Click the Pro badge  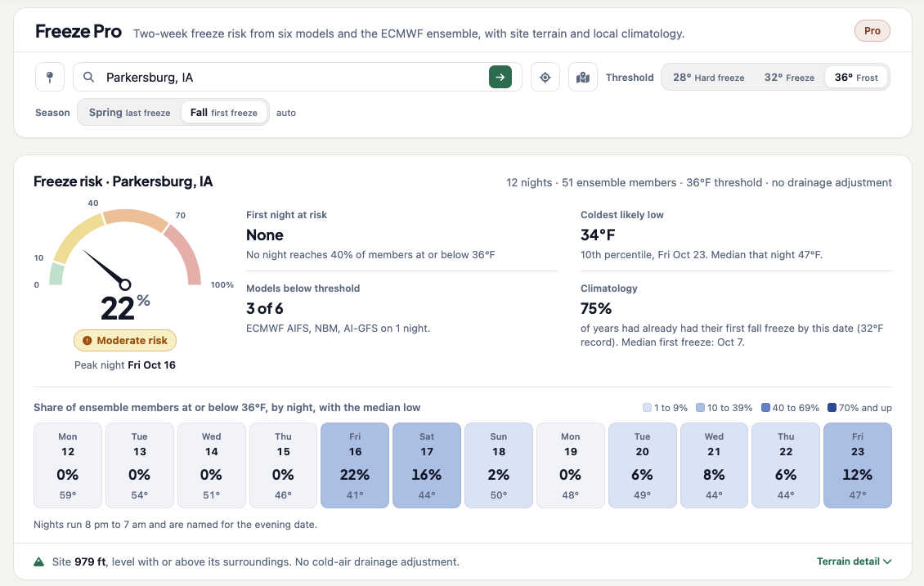click(872, 31)
